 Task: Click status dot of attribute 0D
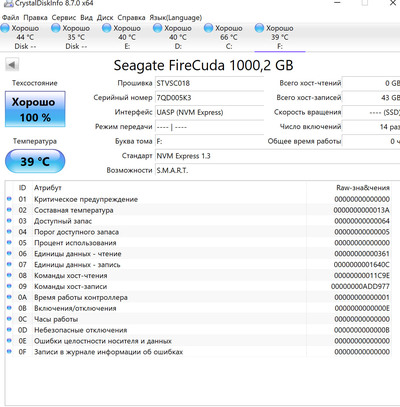point(9,330)
